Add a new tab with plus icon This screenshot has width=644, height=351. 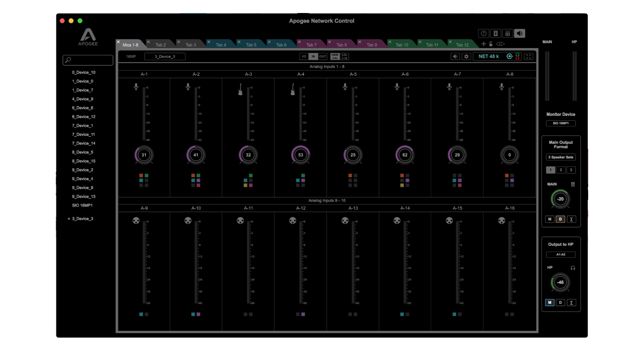pyautogui.click(x=484, y=44)
